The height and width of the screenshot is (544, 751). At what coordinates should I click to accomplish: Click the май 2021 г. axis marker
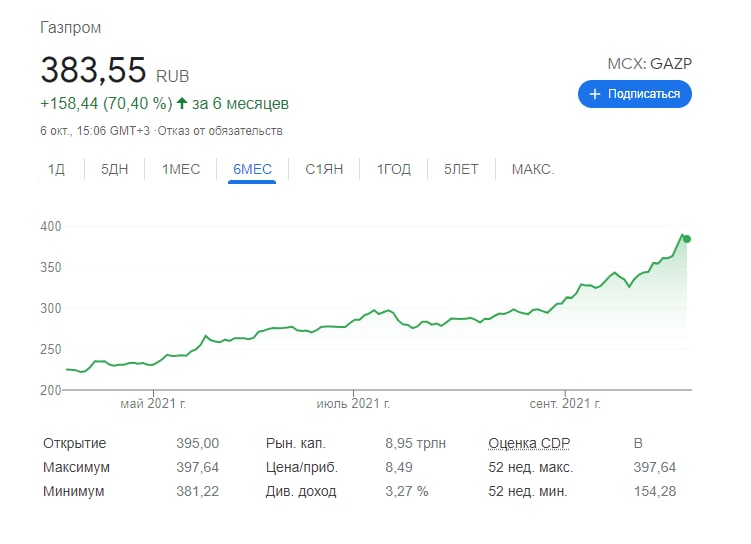(x=153, y=404)
